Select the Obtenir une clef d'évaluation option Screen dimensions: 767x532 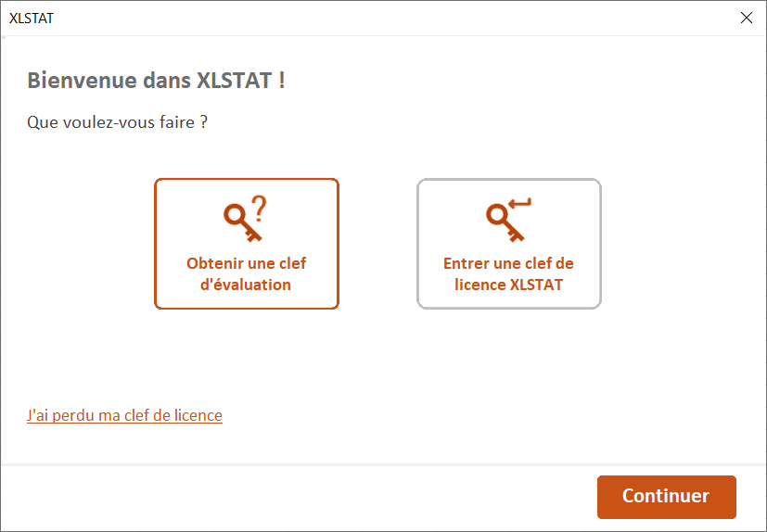[246, 244]
